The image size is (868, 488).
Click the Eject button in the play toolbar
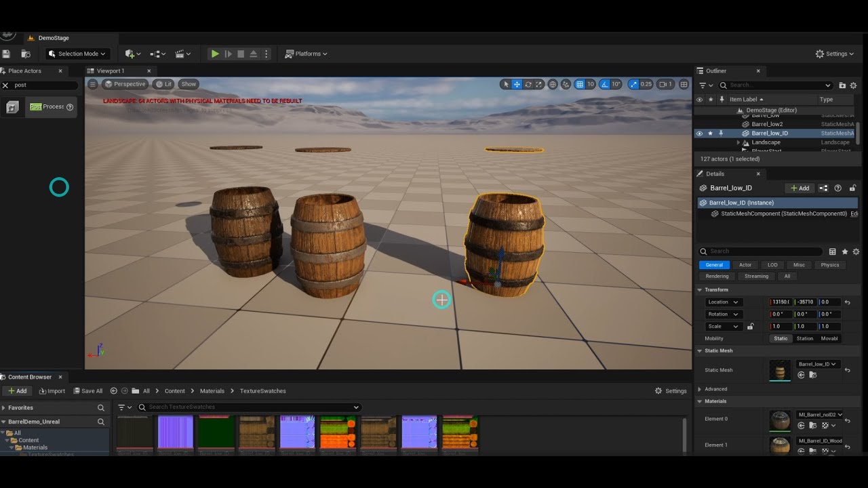pos(254,54)
